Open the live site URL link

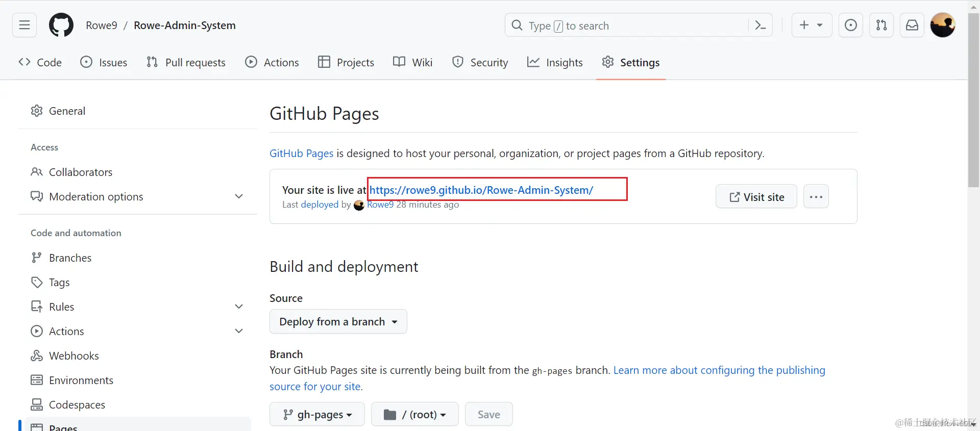481,190
